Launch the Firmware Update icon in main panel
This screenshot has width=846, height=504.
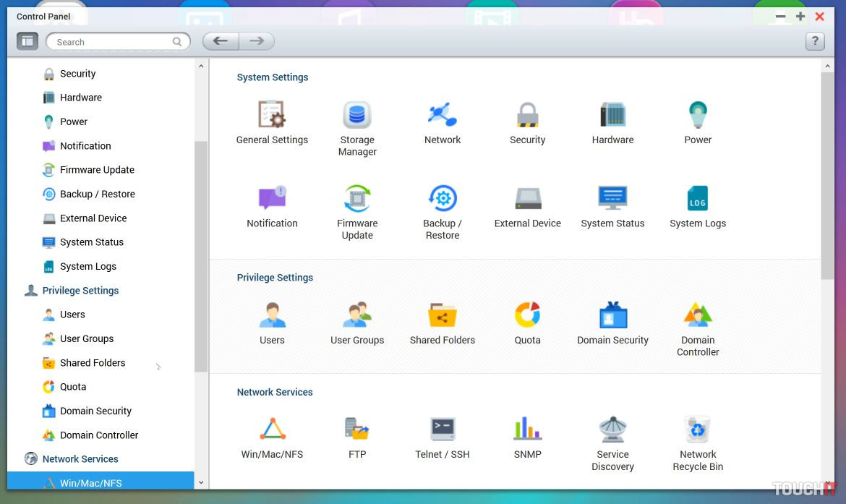(357, 199)
